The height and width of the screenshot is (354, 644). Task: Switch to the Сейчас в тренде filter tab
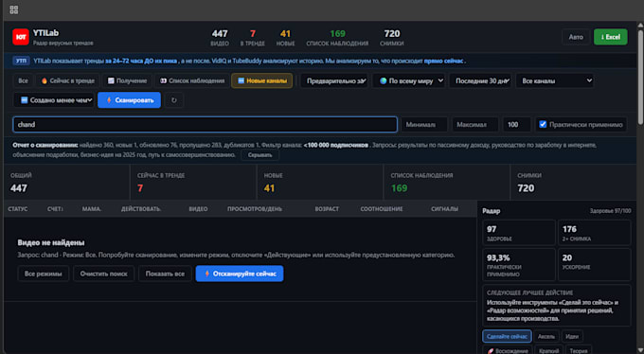coord(68,80)
